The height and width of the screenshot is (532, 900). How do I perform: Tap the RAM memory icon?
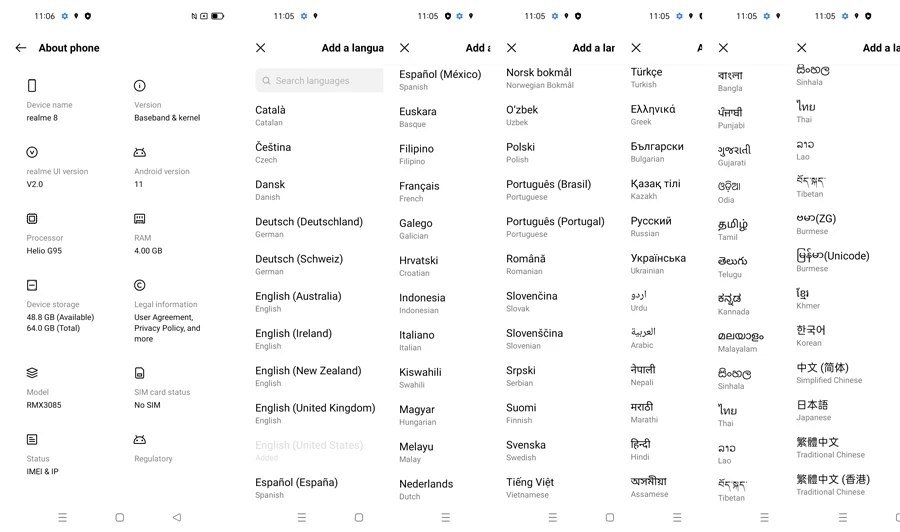[x=140, y=219]
